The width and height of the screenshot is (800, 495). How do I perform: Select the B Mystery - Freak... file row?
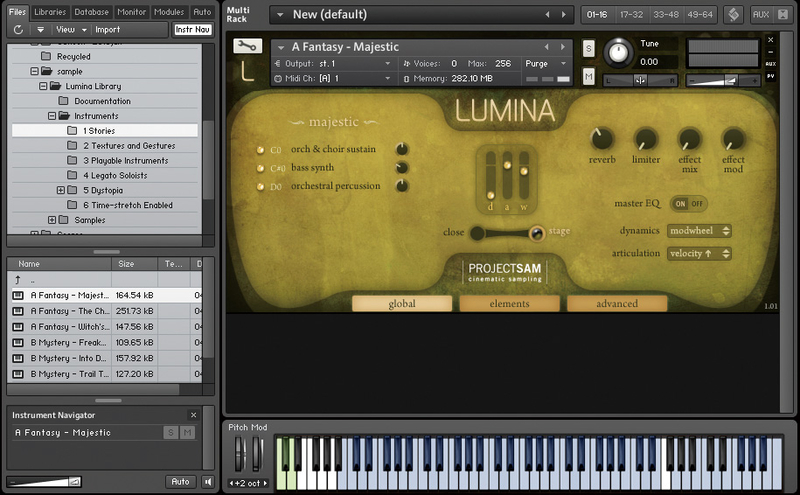(107, 342)
